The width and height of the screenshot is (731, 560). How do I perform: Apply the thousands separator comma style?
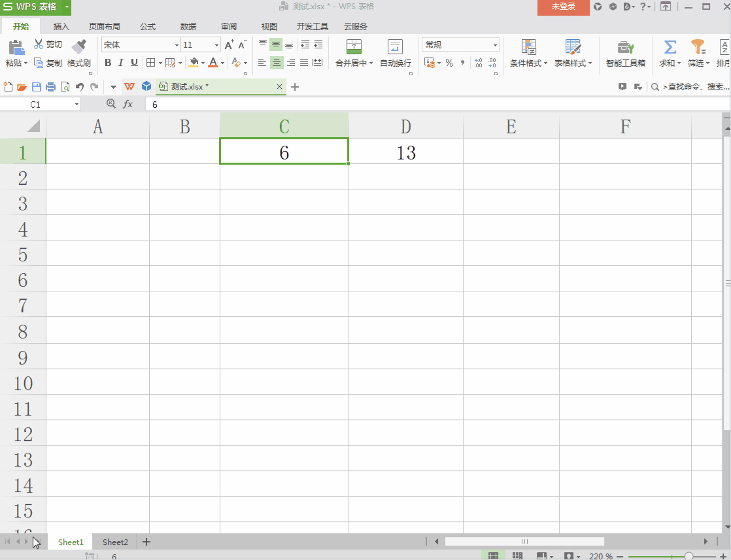(x=462, y=63)
